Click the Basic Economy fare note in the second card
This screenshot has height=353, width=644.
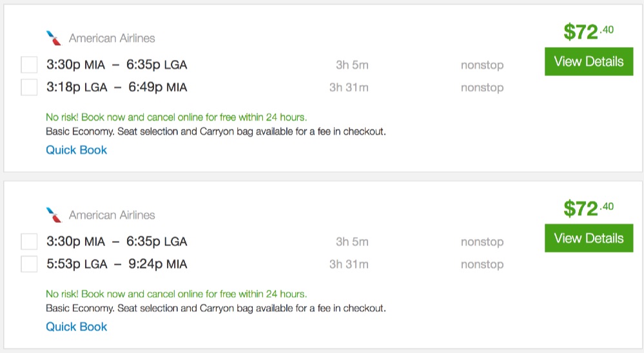pyautogui.click(x=216, y=308)
